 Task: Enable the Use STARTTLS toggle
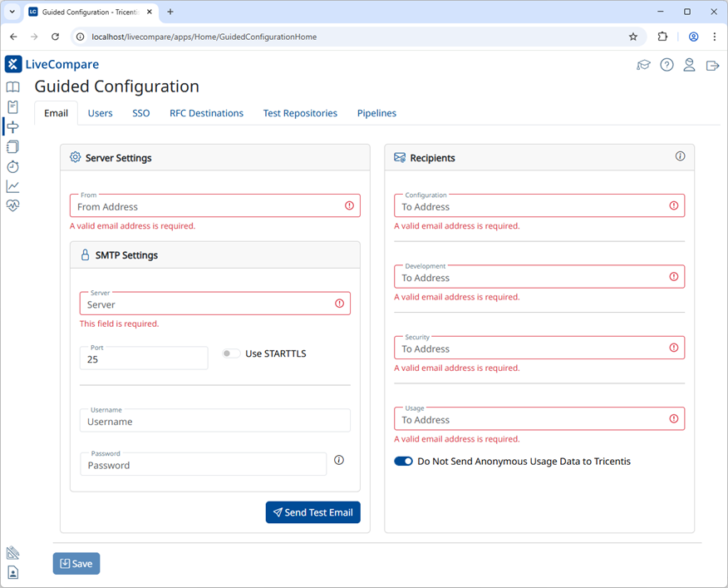point(230,353)
